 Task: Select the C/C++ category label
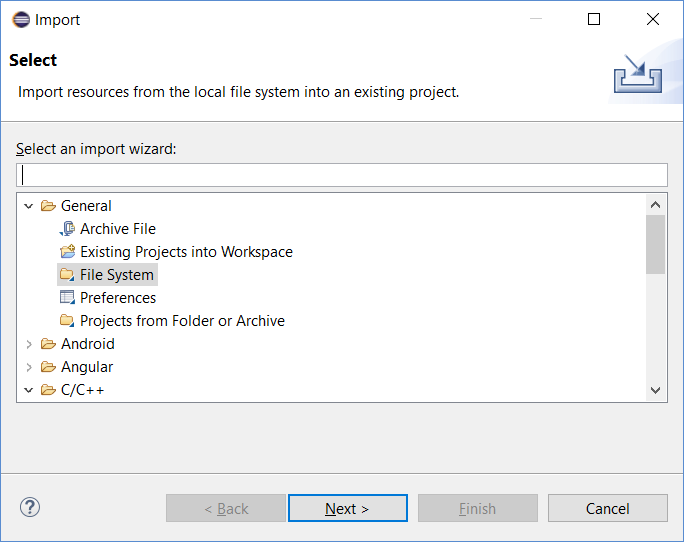pyautogui.click(x=82, y=390)
